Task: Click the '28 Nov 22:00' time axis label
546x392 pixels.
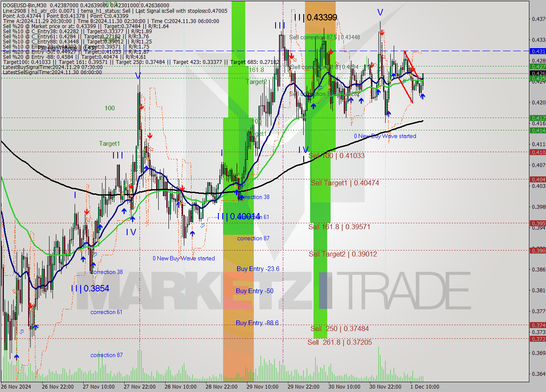Action: 222,387
